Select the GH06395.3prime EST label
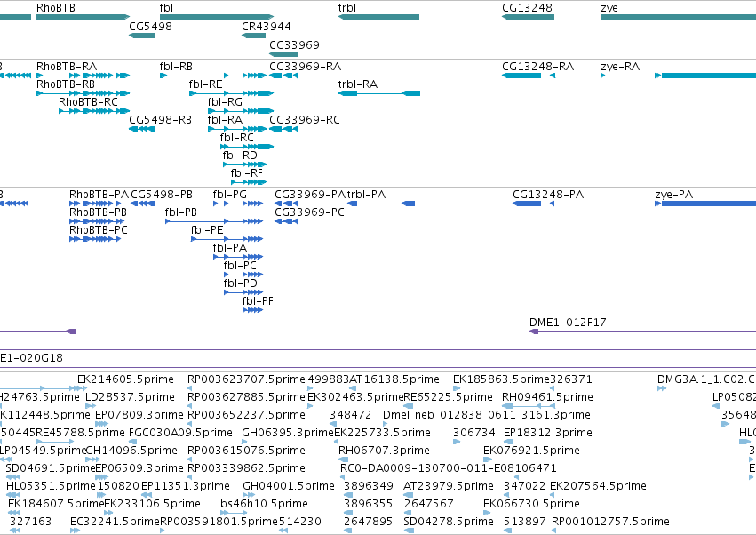 tap(288, 433)
